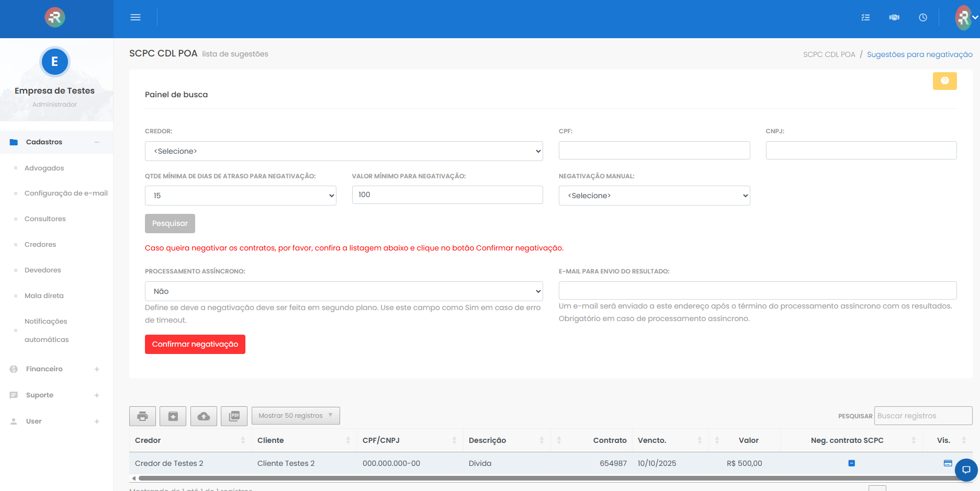
Task: Focus the Buscar registros search field
Action: click(922, 416)
